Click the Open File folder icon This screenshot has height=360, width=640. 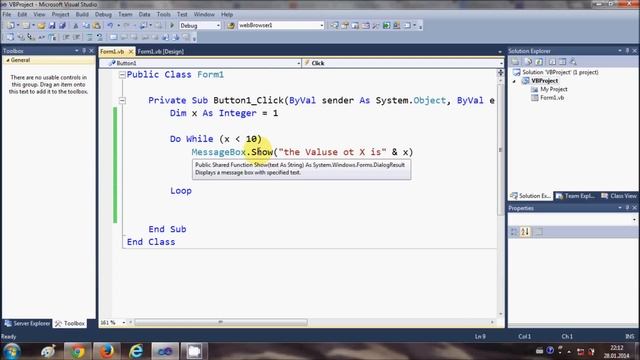click(x=41, y=25)
